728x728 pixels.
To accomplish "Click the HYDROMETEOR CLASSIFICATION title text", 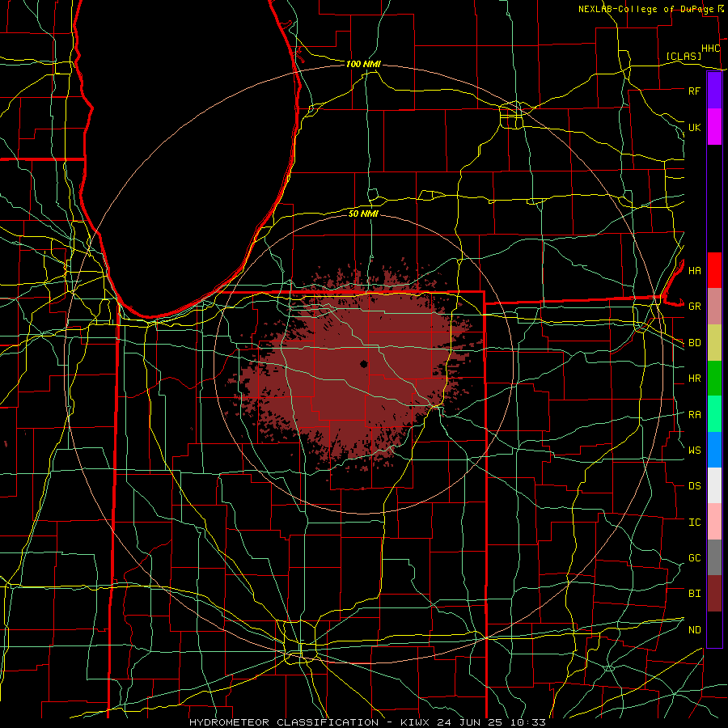I will (284, 722).
